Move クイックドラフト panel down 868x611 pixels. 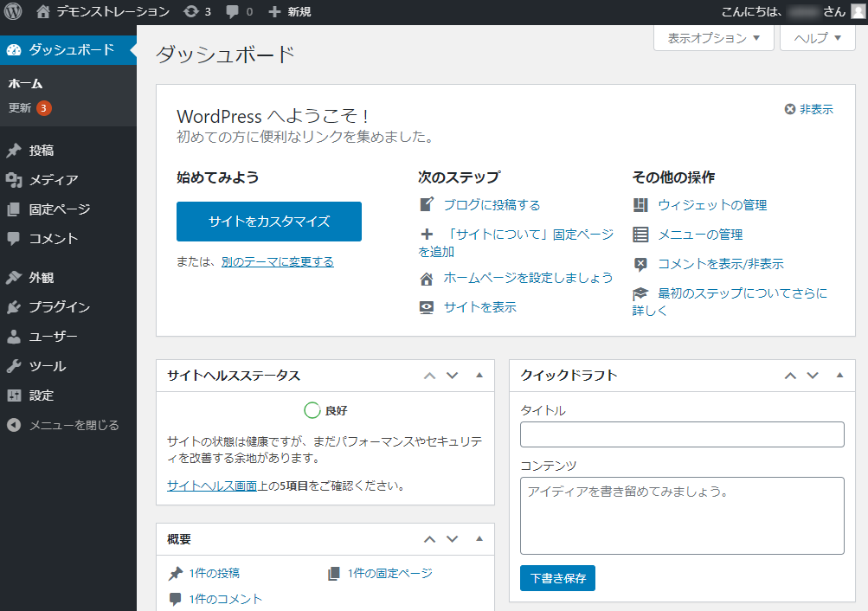pyautogui.click(x=813, y=376)
